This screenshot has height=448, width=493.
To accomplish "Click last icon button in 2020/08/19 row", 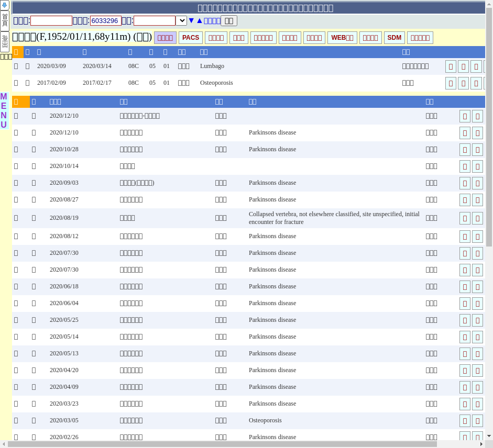I will click(x=477, y=218).
